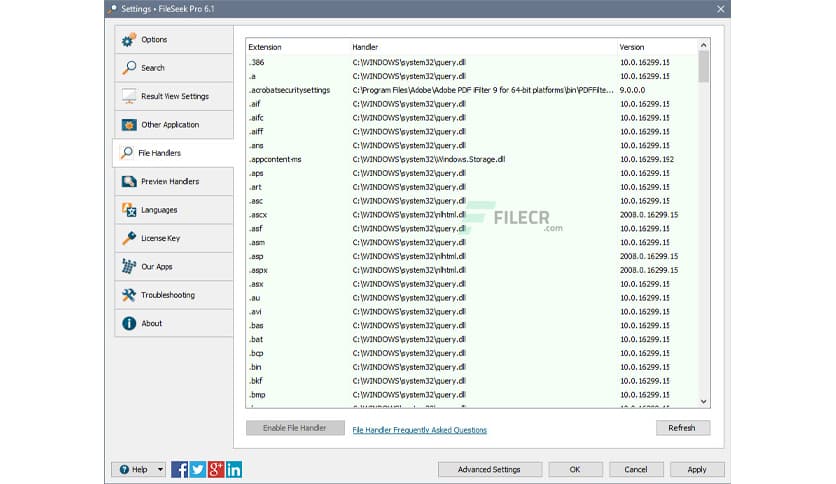Image resolution: width=836 pixels, height=484 pixels.
Task: Select the .asf extension row
Action: [472, 229]
